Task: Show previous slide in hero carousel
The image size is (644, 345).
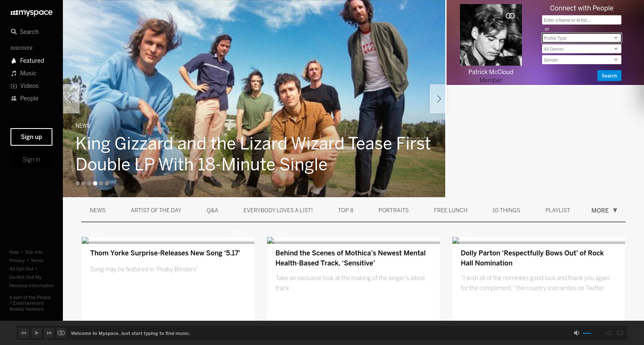Action: point(71,99)
